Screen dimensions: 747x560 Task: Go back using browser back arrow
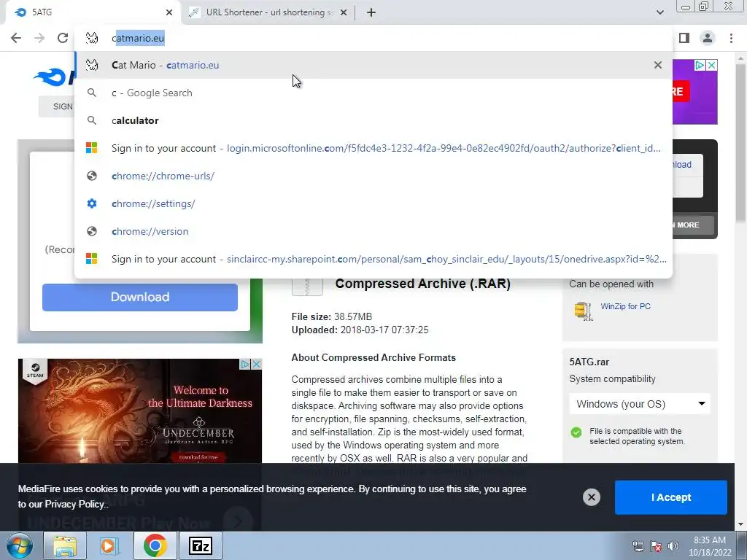16,38
